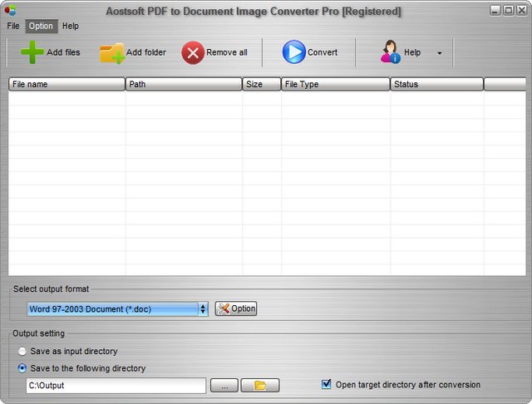Expand the Help toolbar dropdown arrow
Screen dimensions: 532x404
(x=439, y=53)
